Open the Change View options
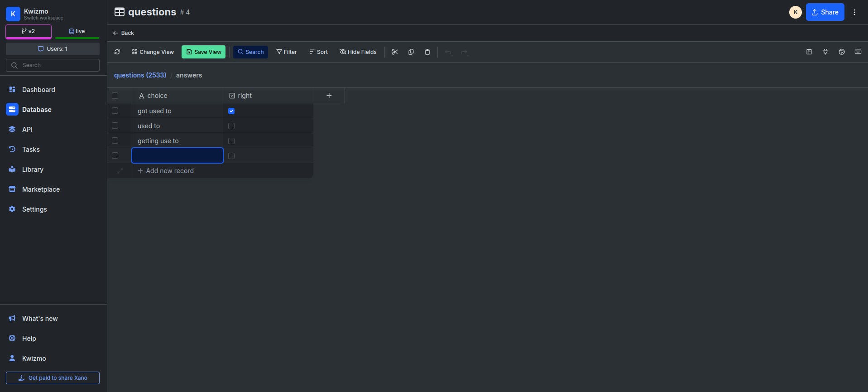Viewport: 868px width, 392px height. (x=153, y=52)
